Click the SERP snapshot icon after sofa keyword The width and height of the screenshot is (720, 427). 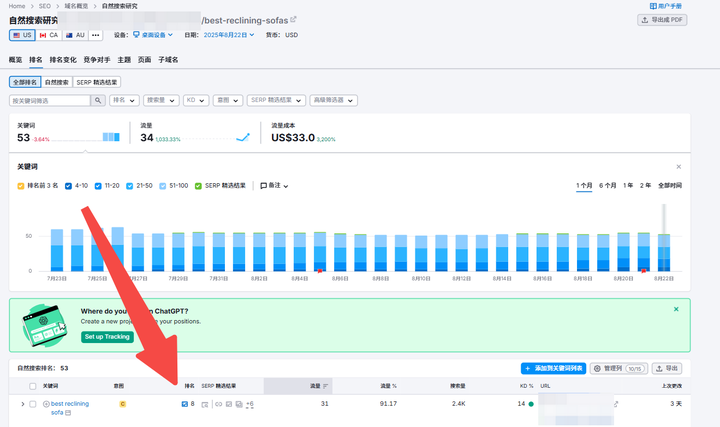[x=68, y=413]
